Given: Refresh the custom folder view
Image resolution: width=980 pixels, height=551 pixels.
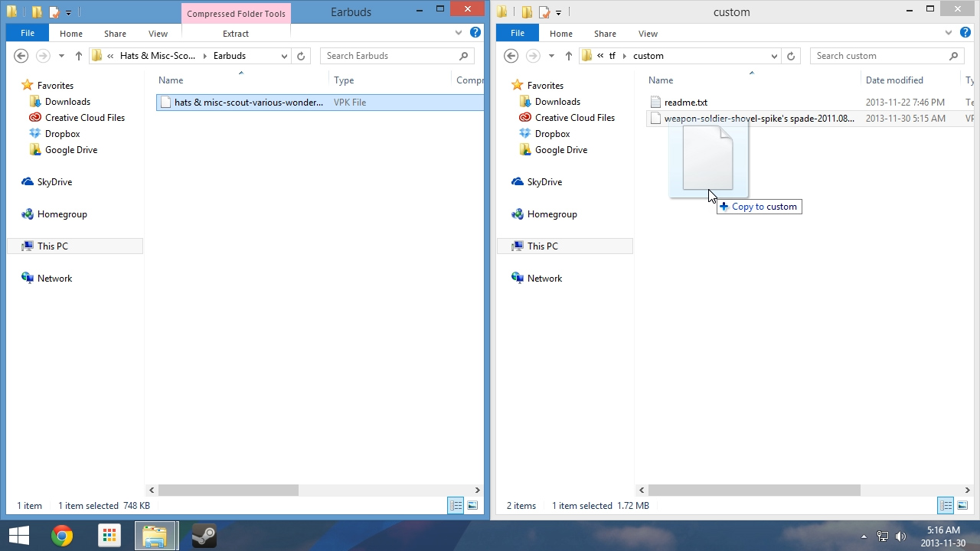Looking at the screenshot, I should [x=791, y=56].
